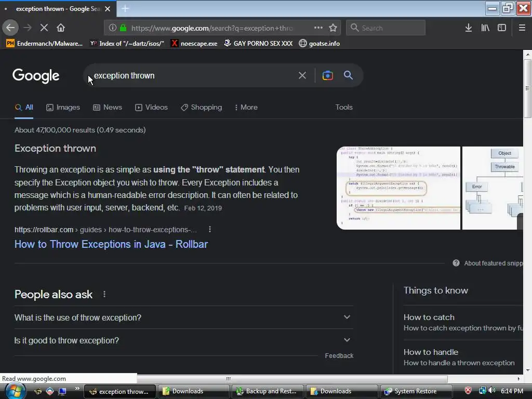This screenshot has height=399, width=532.
Task: Expand 'What is the use of throw exception?'
Action: coord(183,317)
